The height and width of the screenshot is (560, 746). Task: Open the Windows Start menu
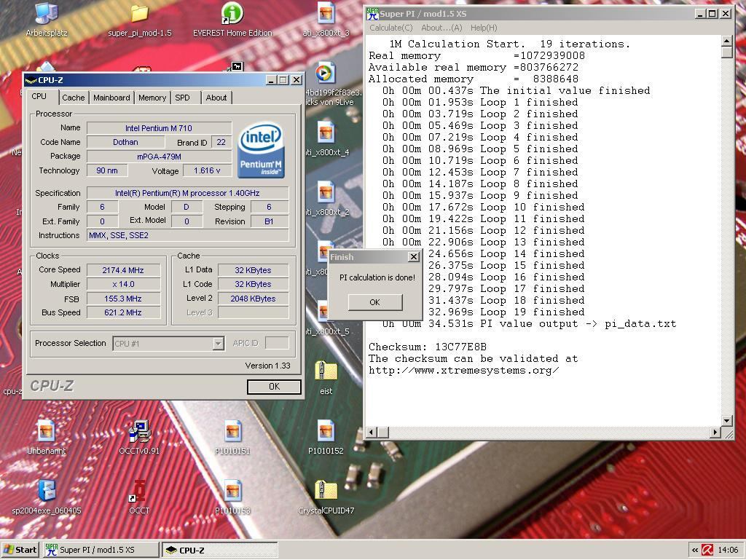coord(20,550)
